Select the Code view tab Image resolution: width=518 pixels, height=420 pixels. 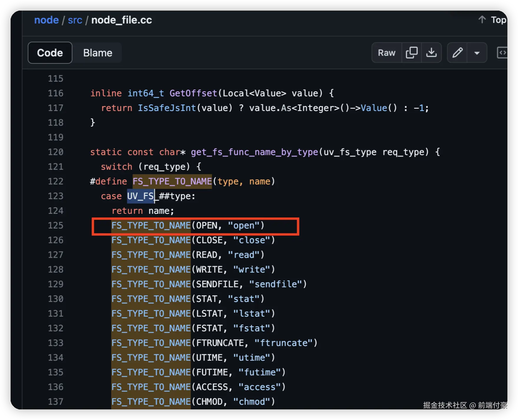(x=50, y=53)
